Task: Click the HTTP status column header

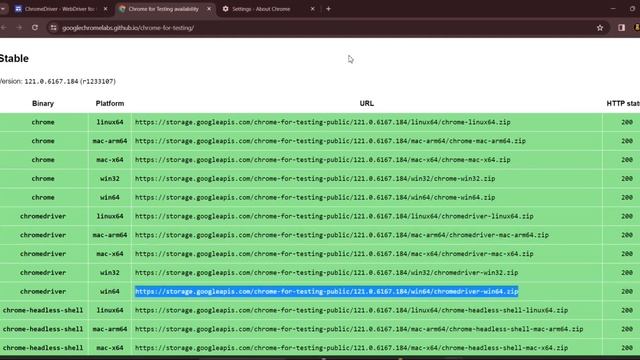Action: point(623,103)
